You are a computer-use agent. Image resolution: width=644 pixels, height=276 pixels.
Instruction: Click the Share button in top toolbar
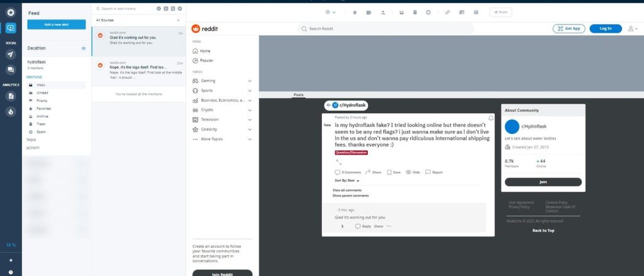coord(501,13)
